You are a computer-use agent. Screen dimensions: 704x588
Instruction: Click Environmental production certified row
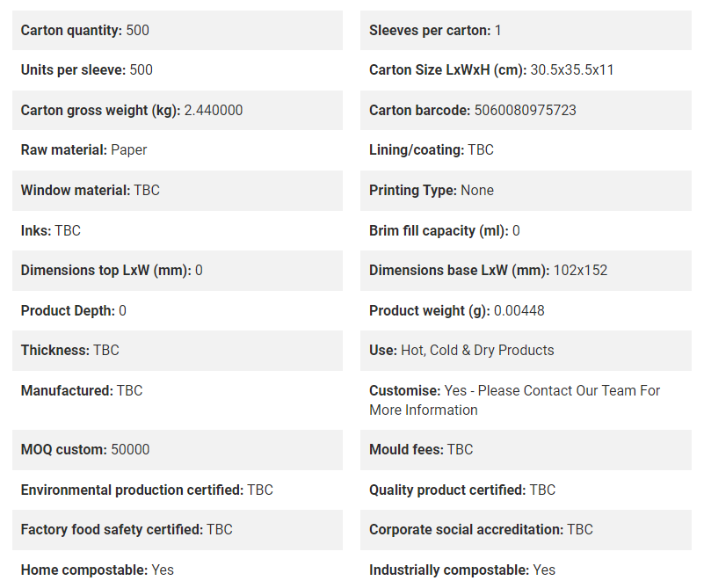[178, 490]
